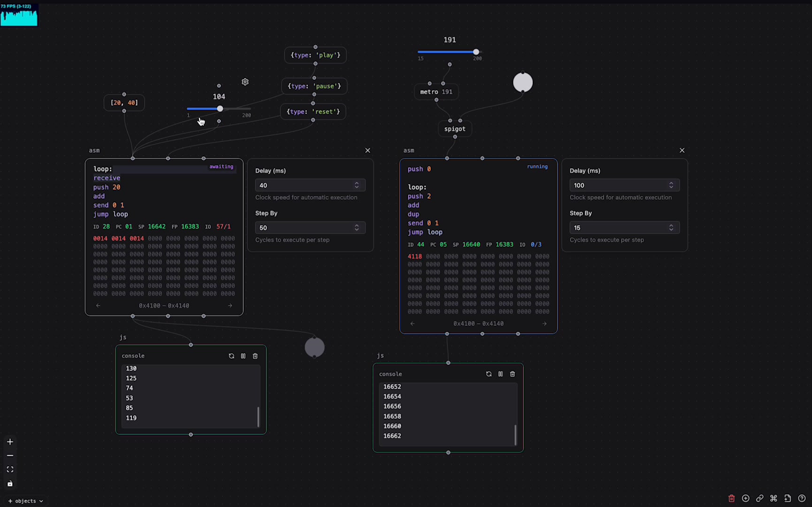
Task: Click the Step By field showing 15
Action: point(625,228)
